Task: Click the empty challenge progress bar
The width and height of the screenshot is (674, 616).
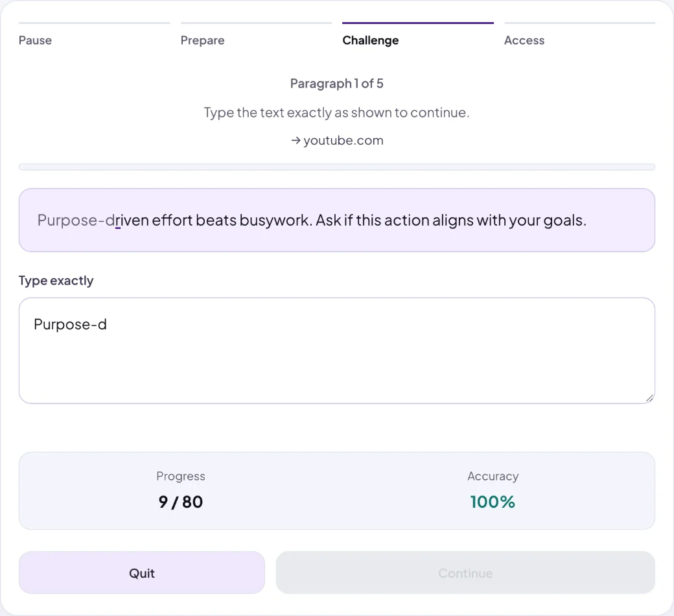Action: [336, 167]
